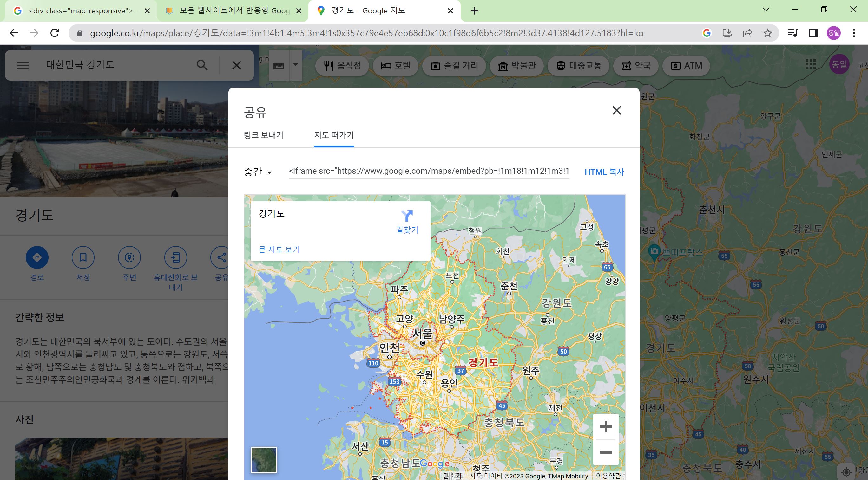Zoom in the embedded map preview
868x480 pixels.
[606, 426]
